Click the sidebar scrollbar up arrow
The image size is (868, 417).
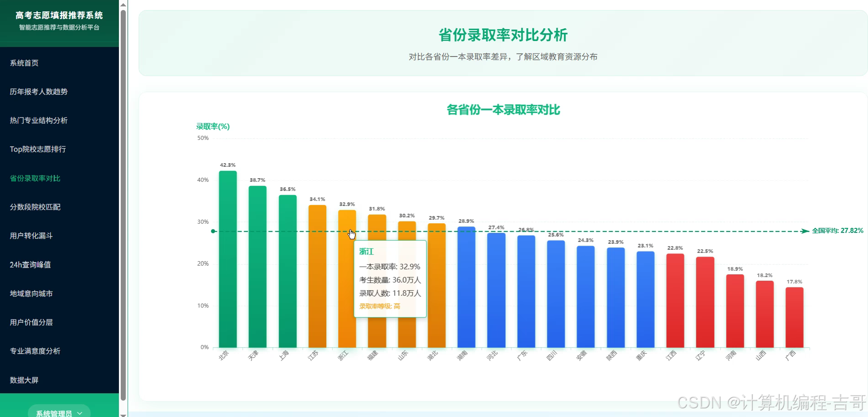point(123,5)
